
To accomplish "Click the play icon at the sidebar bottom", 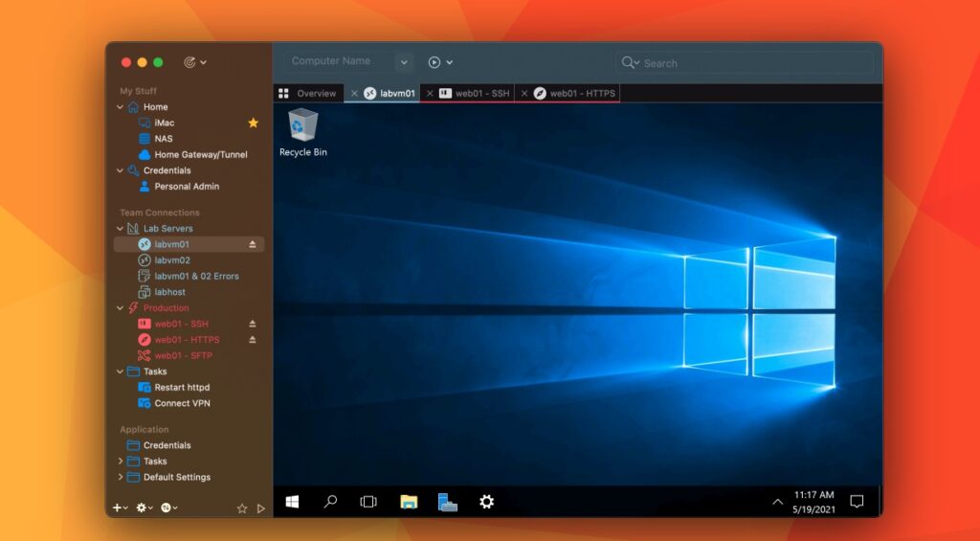I will pos(261,508).
